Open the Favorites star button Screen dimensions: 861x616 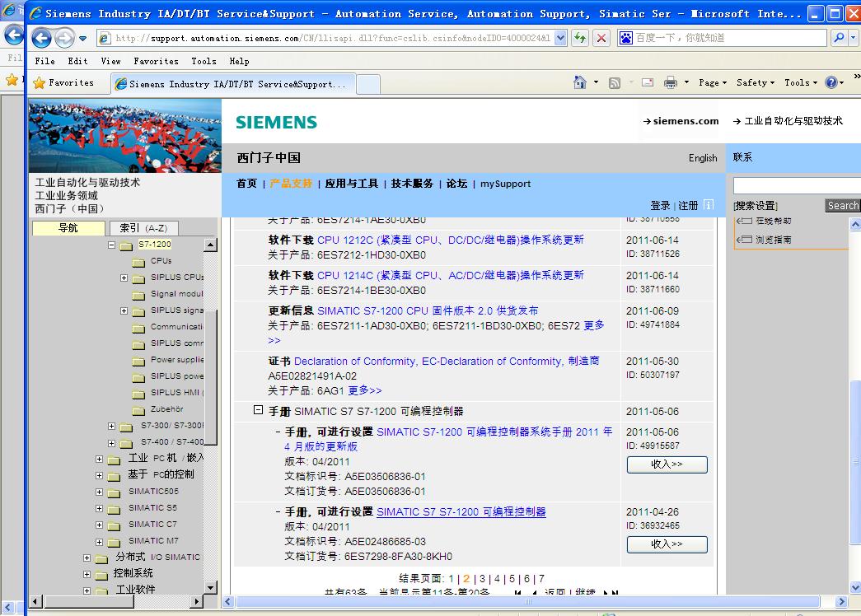tap(63, 83)
